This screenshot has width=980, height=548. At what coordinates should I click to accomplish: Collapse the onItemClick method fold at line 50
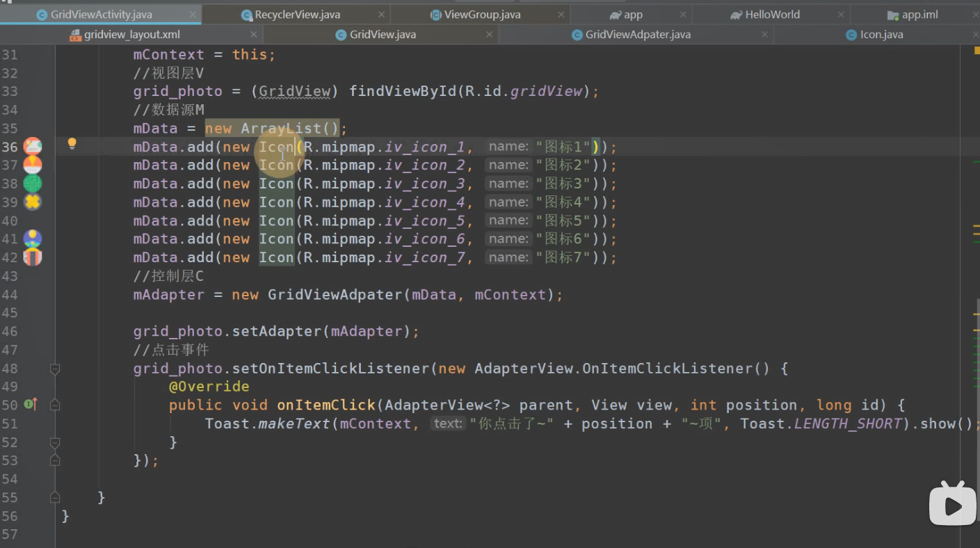[x=55, y=405]
